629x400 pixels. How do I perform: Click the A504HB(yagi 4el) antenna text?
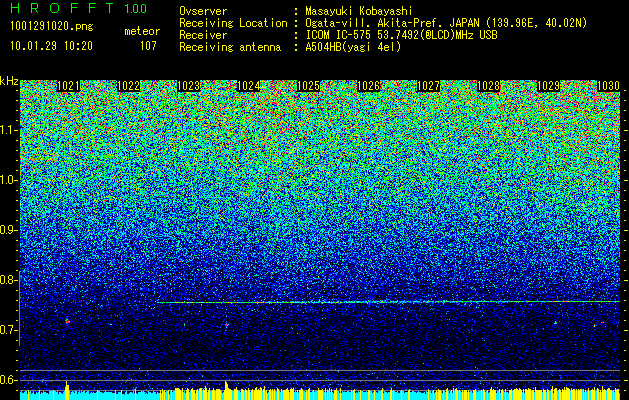point(353,47)
